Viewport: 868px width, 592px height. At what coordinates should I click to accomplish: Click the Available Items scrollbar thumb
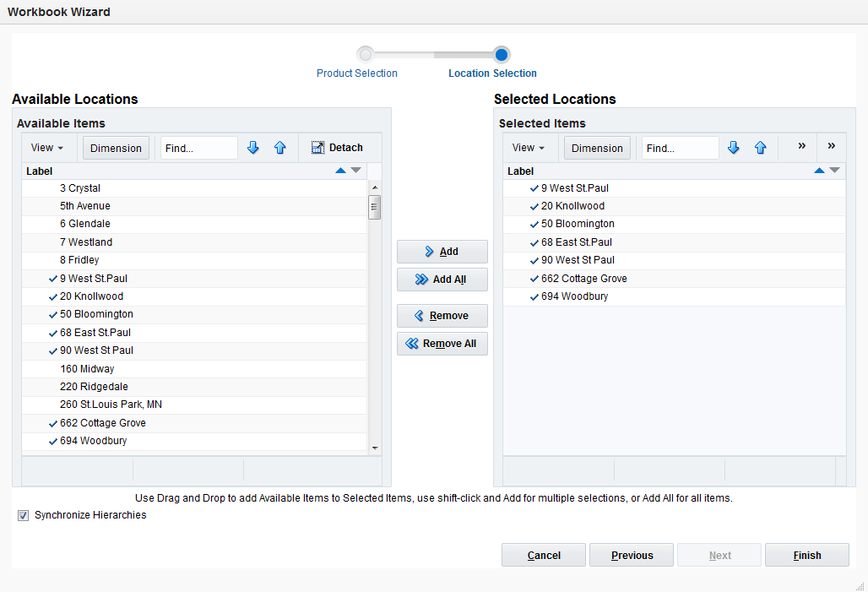374,207
